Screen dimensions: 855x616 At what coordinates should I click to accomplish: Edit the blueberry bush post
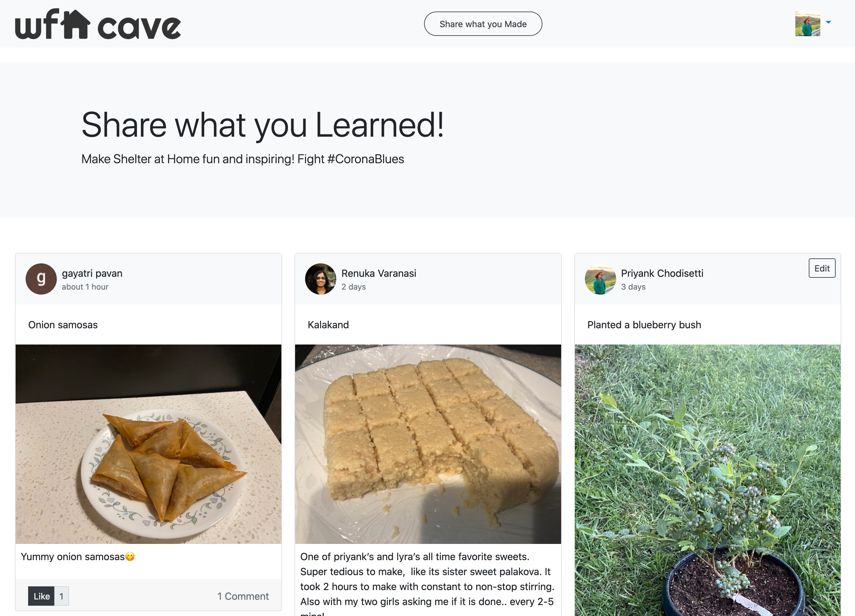click(822, 268)
